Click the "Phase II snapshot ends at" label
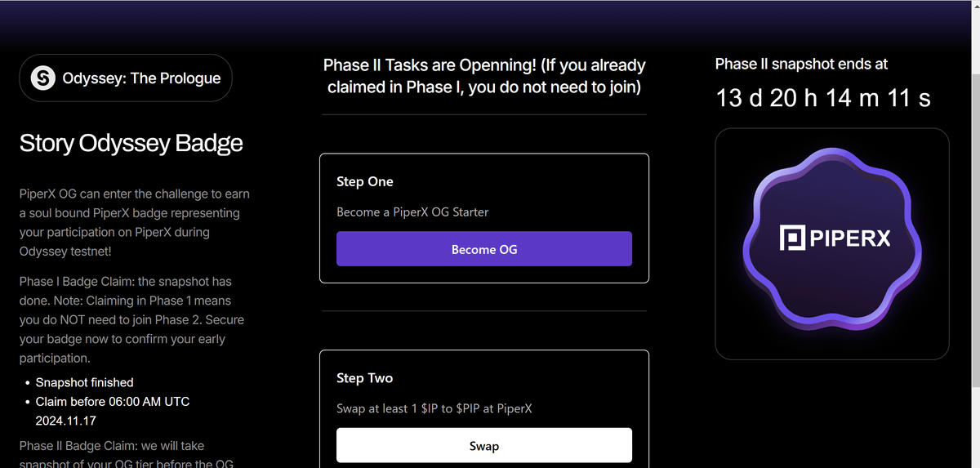Viewport: 980px width, 468px height. pos(801,64)
